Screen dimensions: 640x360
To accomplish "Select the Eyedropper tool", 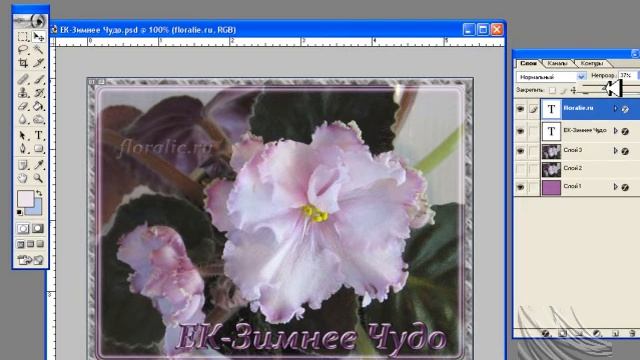I will 38,164.
